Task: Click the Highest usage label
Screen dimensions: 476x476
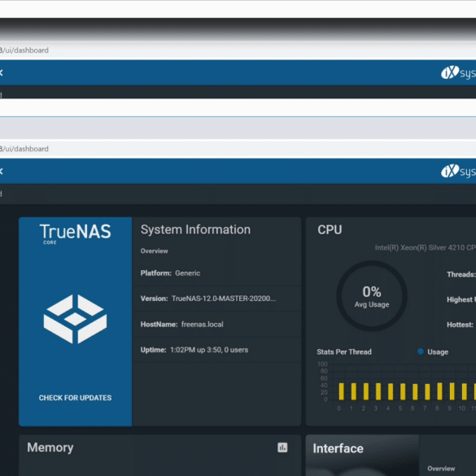Action: click(x=461, y=299)
